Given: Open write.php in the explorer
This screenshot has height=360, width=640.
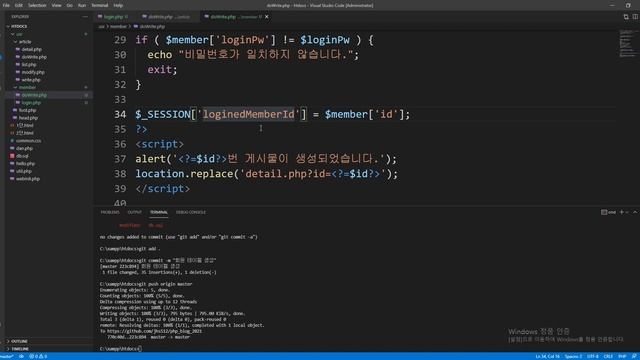Looking at the screenshot, I should 31,80.
